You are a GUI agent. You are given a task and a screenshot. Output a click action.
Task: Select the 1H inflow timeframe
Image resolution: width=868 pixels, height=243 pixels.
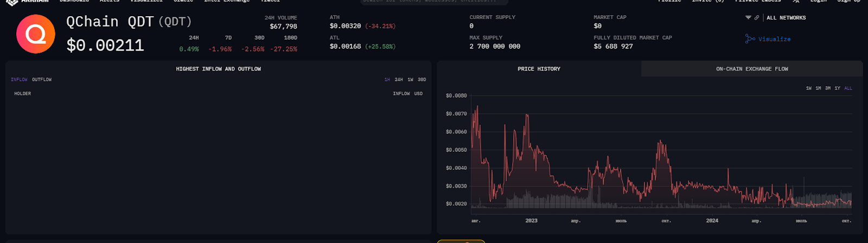click(x=387, y=80)
